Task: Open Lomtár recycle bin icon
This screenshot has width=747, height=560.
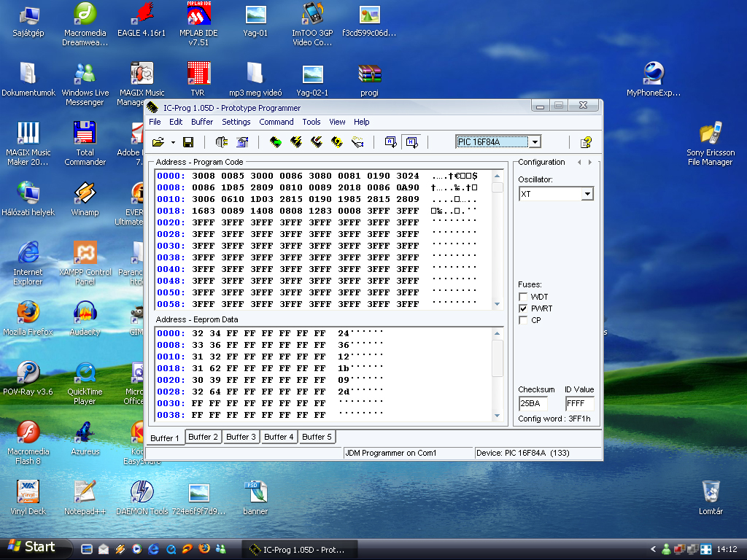Action: point(711,497)
